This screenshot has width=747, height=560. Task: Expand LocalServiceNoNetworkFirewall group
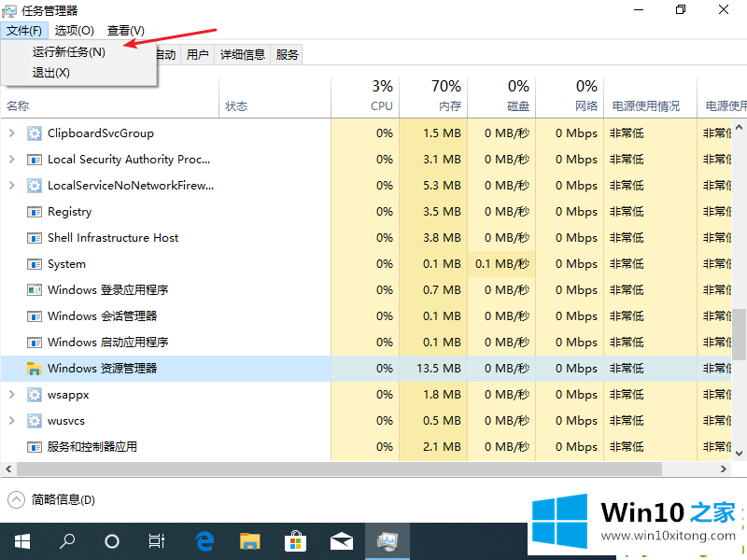click(x=12, y=186)
